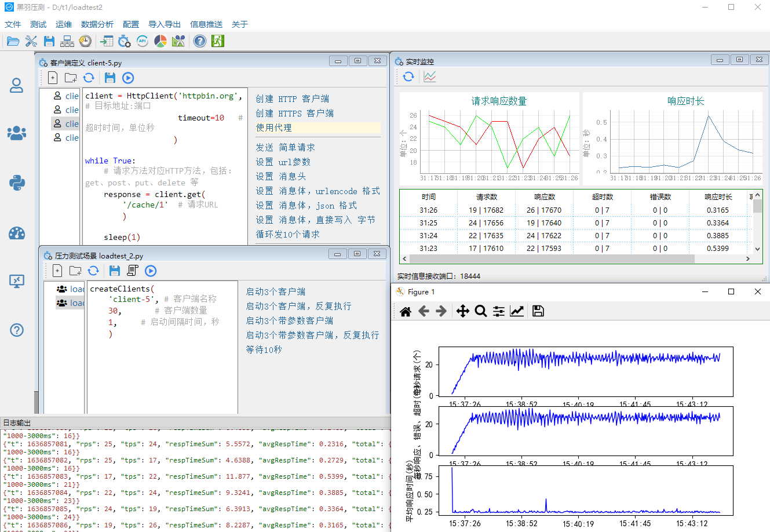Screen dimensions: 770x532
Task: Open Python section in left sidebar
Action: (x=17, y=183)
